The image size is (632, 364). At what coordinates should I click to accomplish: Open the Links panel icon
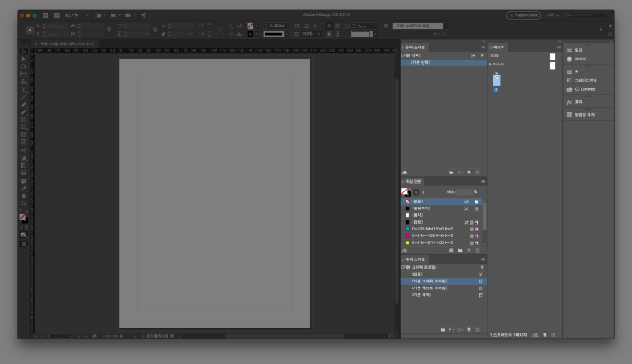tap(570, 50)
